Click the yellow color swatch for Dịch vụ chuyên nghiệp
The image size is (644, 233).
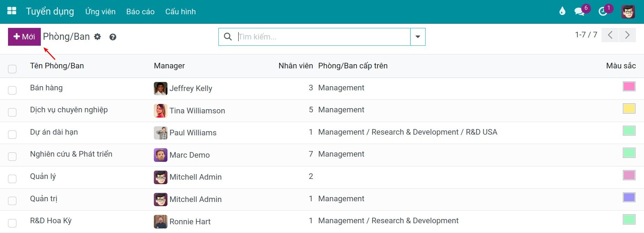click(x=629, y=108)
